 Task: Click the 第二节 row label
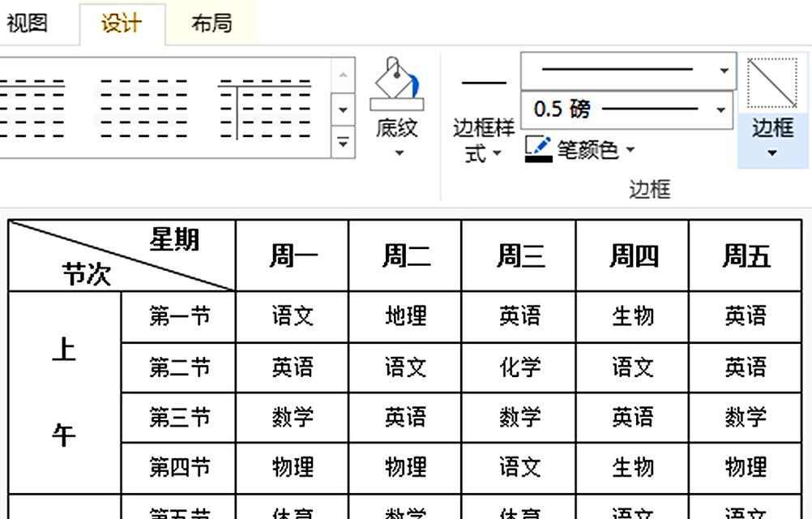tap(180, 367)
